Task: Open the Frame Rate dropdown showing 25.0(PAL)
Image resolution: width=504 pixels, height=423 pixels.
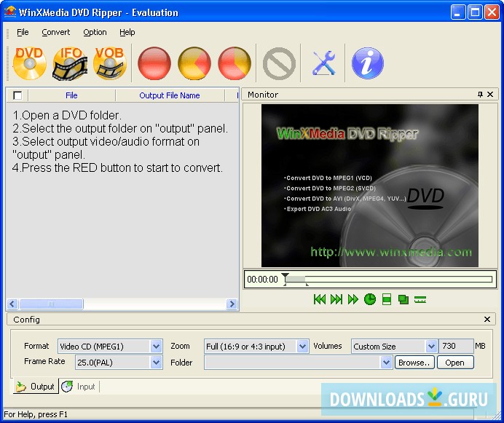Action: click(x=156, y=363)
